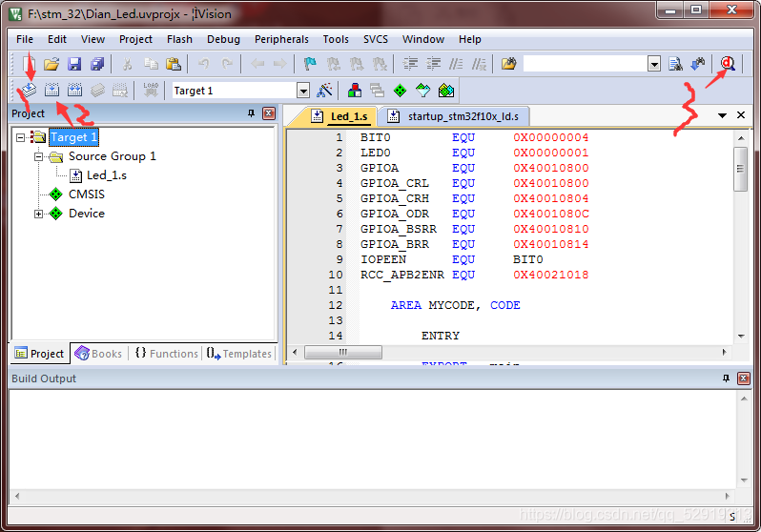Close the Project panel
The image size is (761, 532).
click(268, 113)
